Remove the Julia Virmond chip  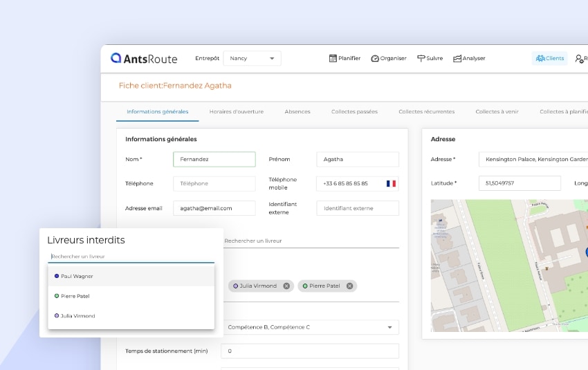(286, 286)
